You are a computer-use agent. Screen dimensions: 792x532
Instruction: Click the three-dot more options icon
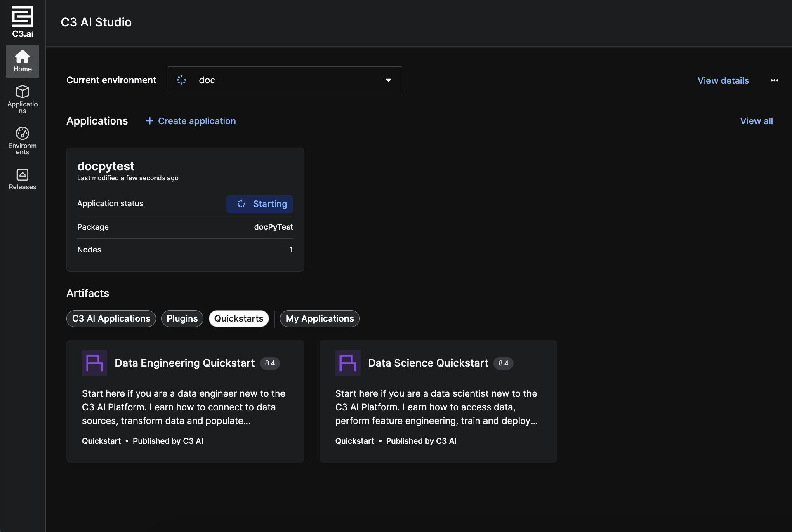point(774,80)
